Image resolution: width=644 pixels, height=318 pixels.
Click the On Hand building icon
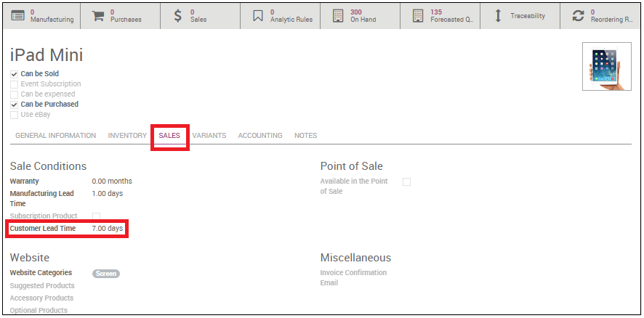pyautogui.click(x=337, y=16)
